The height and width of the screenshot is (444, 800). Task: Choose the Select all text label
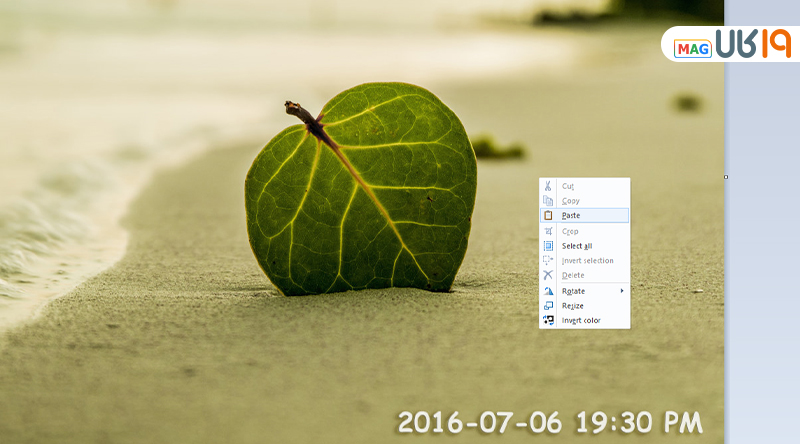click(x=577, y=246)
